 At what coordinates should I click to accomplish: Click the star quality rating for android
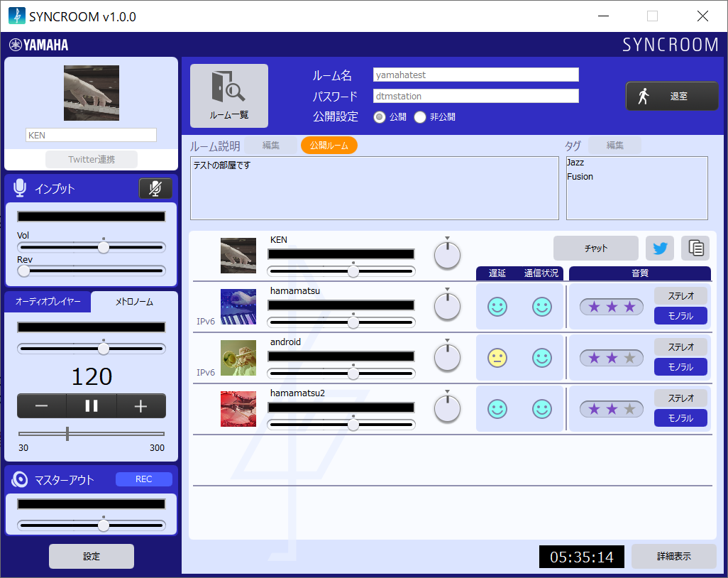pos(612,358)
